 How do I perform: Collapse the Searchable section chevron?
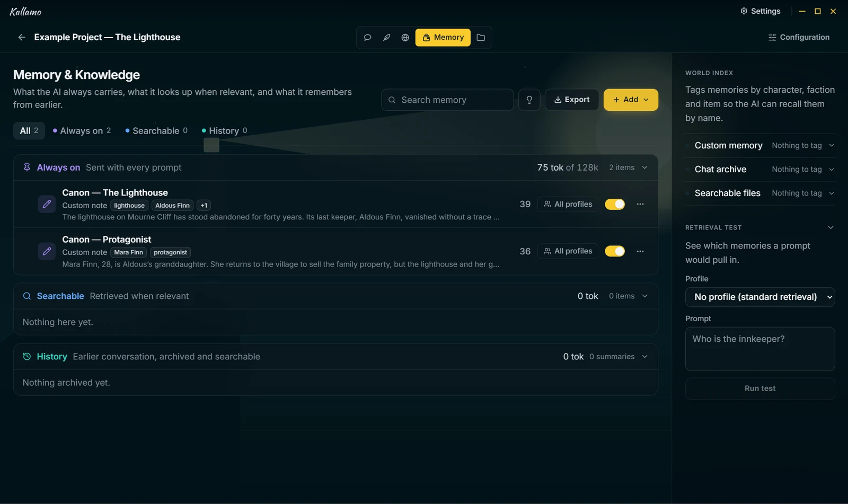645,296
